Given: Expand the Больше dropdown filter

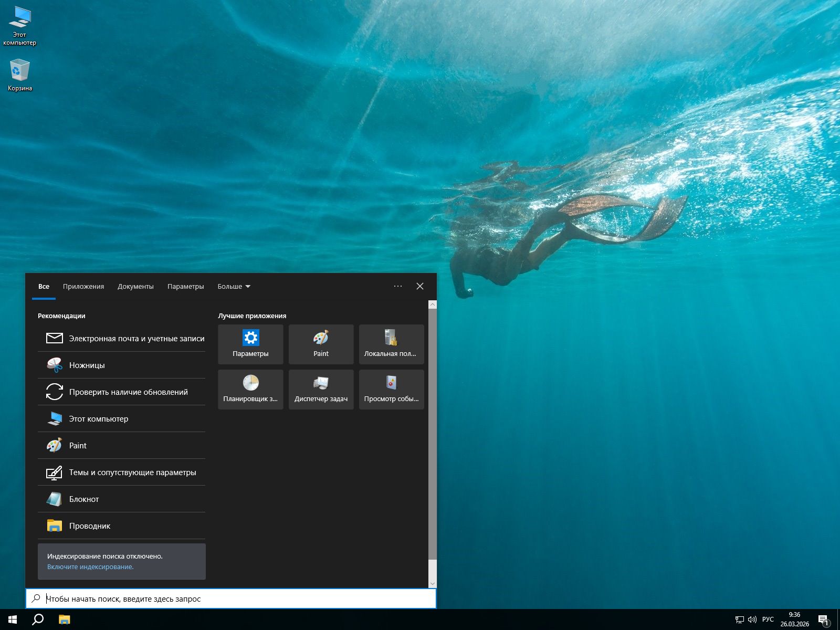Looking at the screenshot, I should tap(234, 287).
